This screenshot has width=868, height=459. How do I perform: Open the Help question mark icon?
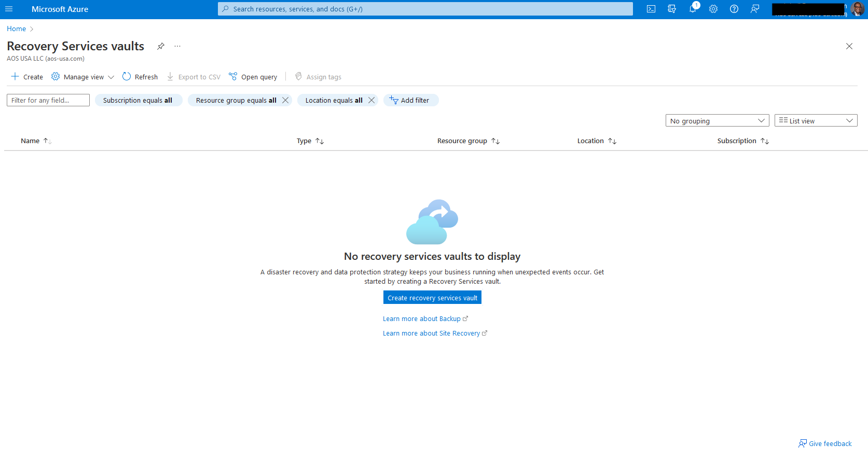coord(734,9)
